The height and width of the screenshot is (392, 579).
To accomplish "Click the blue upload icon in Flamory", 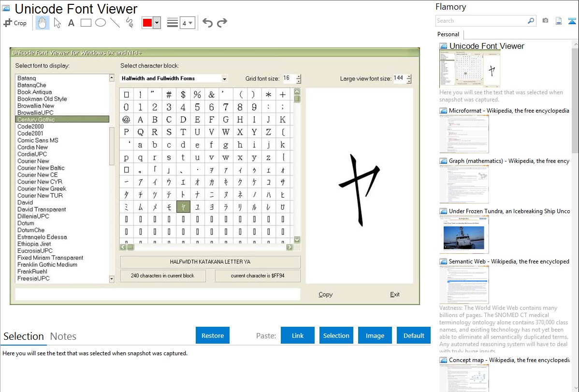I will tap(572, 21).
